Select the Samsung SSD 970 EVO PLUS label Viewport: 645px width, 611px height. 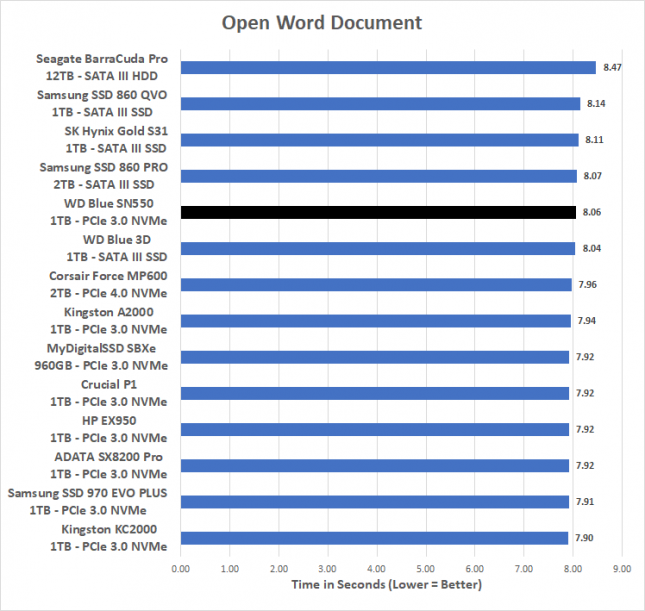click(x=88, y=502)
